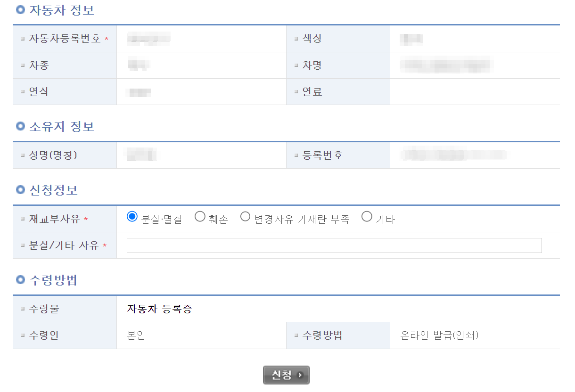Click the circle icon beside 신청정보 header
The width and height of the screenshot is (575, 392).
point(19,189)
